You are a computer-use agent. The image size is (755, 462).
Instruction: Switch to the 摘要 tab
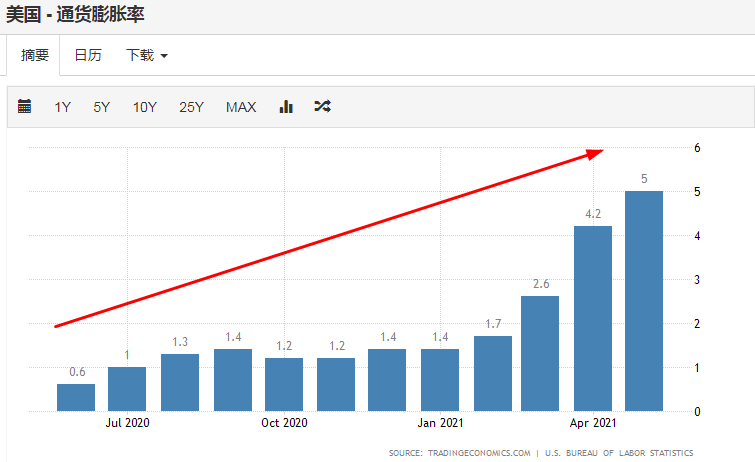[x=35, y=55]
